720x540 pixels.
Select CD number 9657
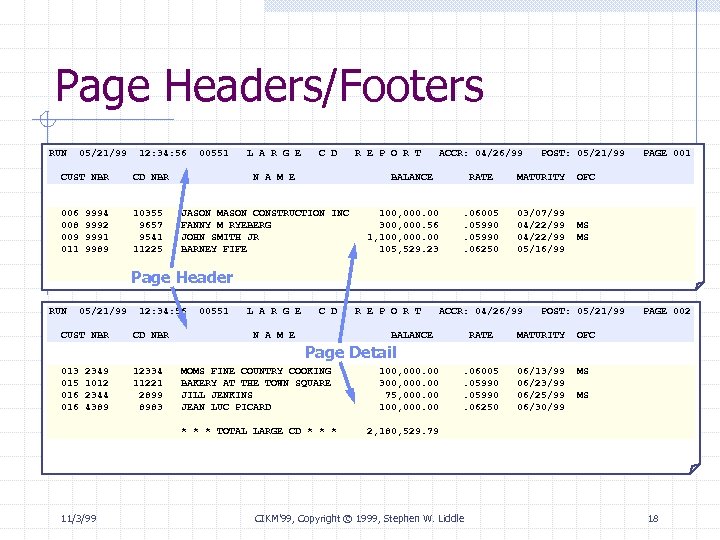pyautogui.click(x=151, y=225)
